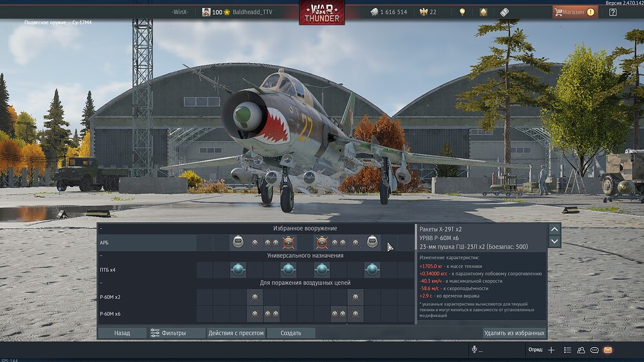Image resolution: width=644 pixels, height=362 pixels.
Task: Click the down arrow in the loadout description
Action: tap(554, 241)
